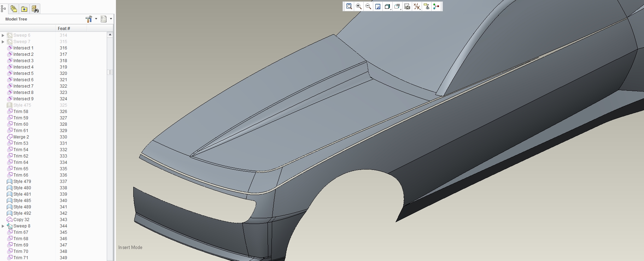Click the Sweep 7 feature icon
Image resolution: width=644 pixels, height=261 pixels.
(10, 42)
